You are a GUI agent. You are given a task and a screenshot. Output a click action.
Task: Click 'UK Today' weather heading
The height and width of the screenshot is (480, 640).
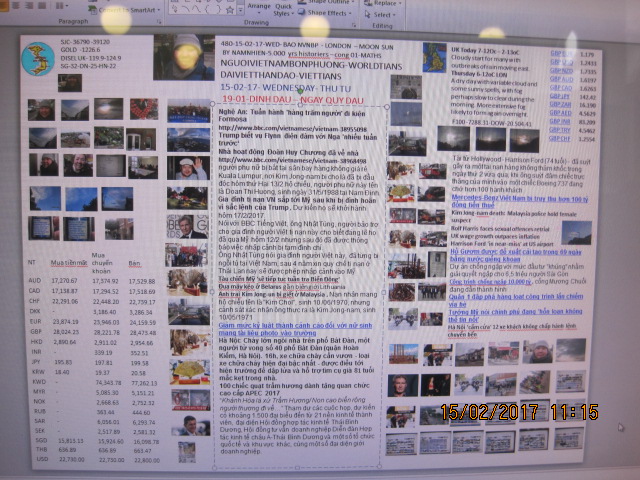(464, 49)
